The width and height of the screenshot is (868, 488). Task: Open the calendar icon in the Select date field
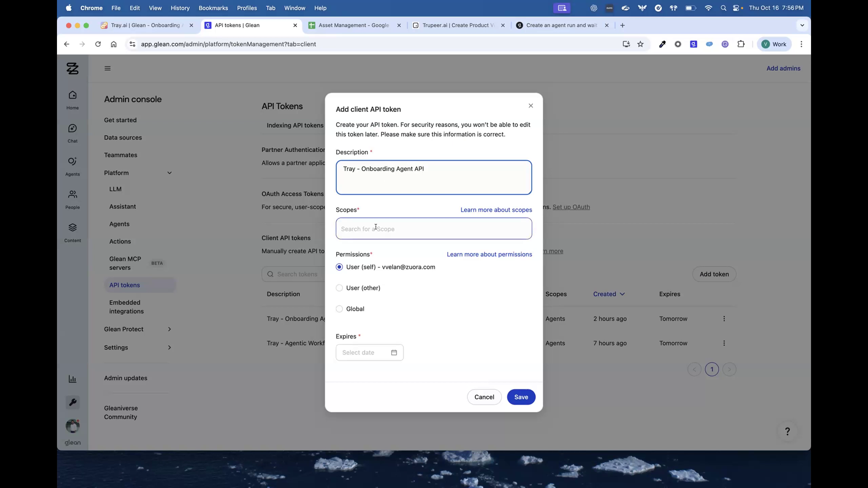tap(393, 352)
